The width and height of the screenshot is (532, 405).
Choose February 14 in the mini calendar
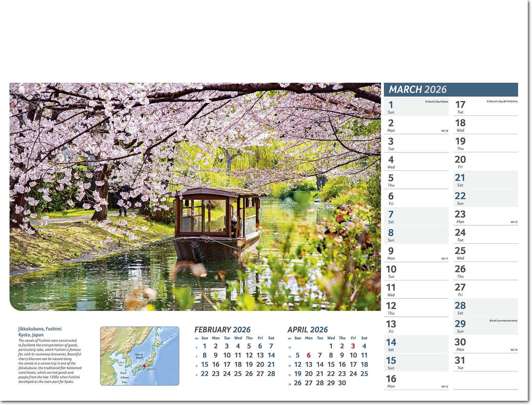[x=271, y=355]
